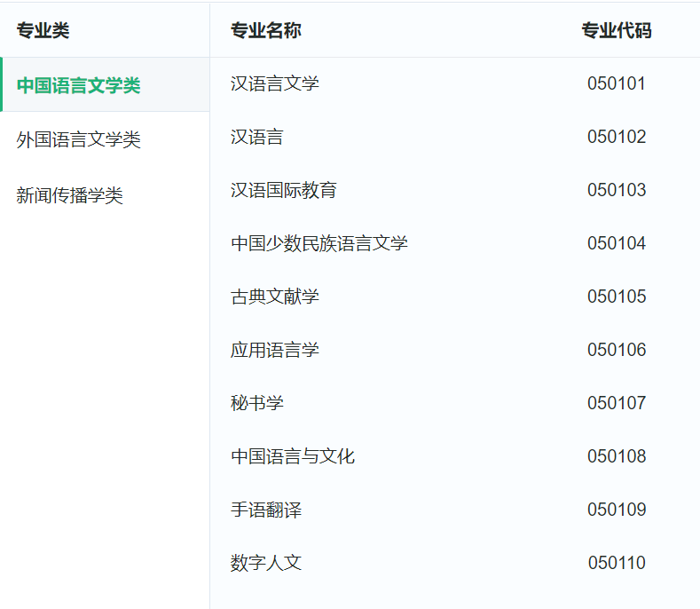Click major code 050106
700x609 pixels.
(x=616, y=350)
